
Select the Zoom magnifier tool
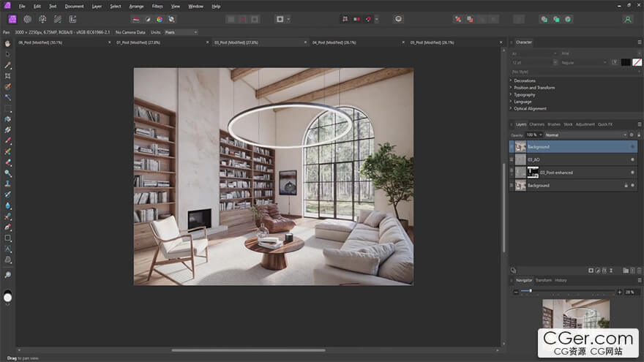[8, 275]
